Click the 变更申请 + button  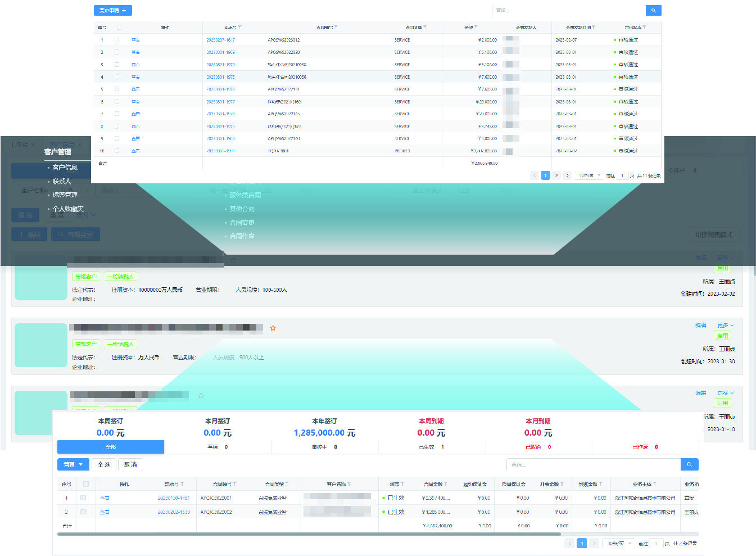(x=112, y=10)
